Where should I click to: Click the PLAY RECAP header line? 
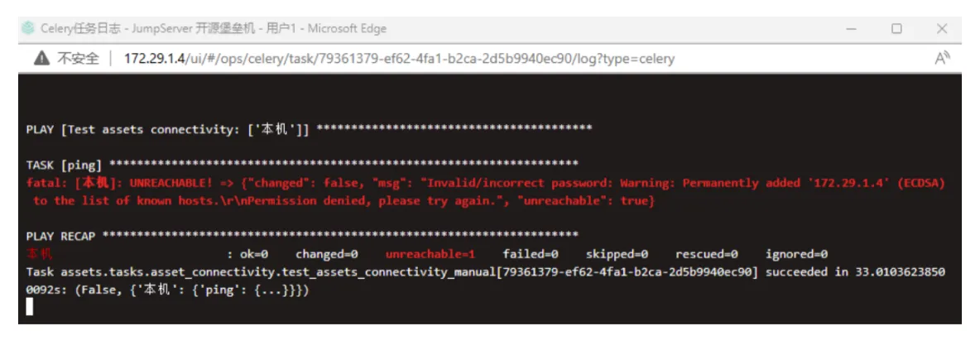(x=302, y=236)
